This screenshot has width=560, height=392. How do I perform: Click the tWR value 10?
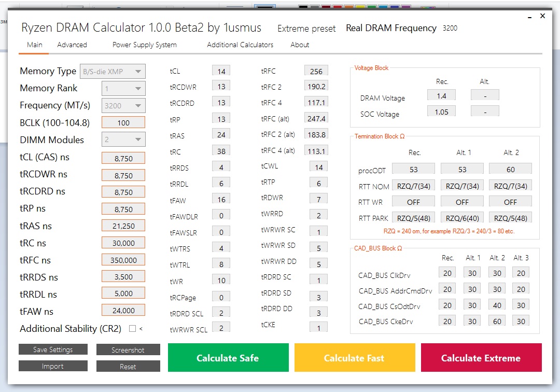tap(221, 280)
